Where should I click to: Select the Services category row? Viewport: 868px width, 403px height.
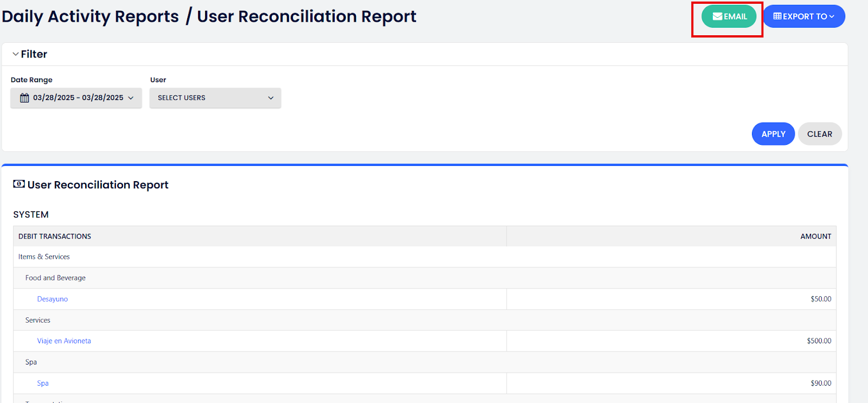(38, 320)
